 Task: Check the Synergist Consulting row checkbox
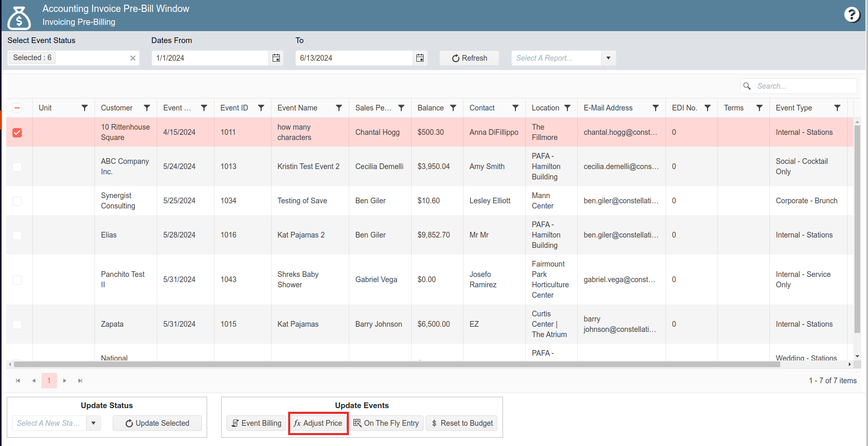tap(17, 201)
